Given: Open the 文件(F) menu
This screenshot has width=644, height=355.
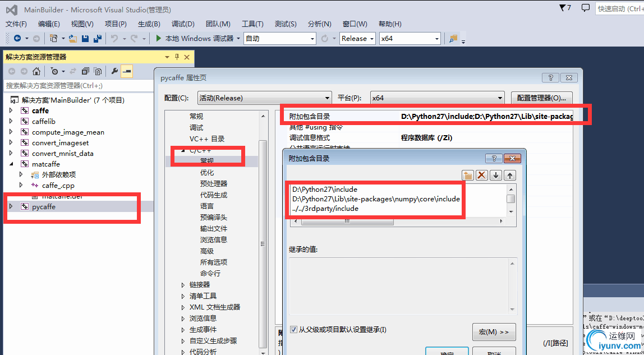Looking at the screenshot, I should point(16,24).
